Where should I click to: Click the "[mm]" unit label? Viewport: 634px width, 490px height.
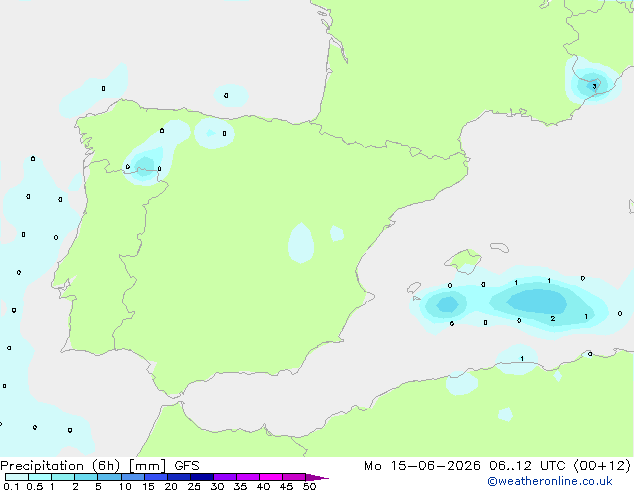[148, 466]
